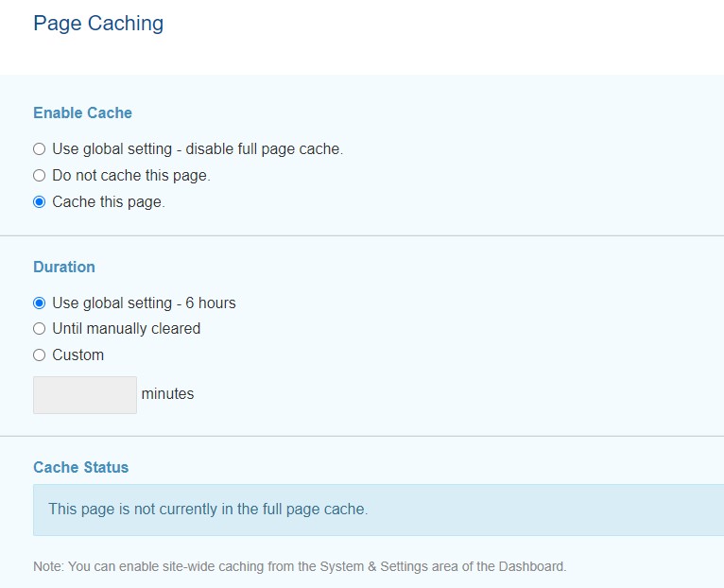This screenshot has width=724, height=588.
Task: Click the site-wide caching note text
Action: click(300, 567)
